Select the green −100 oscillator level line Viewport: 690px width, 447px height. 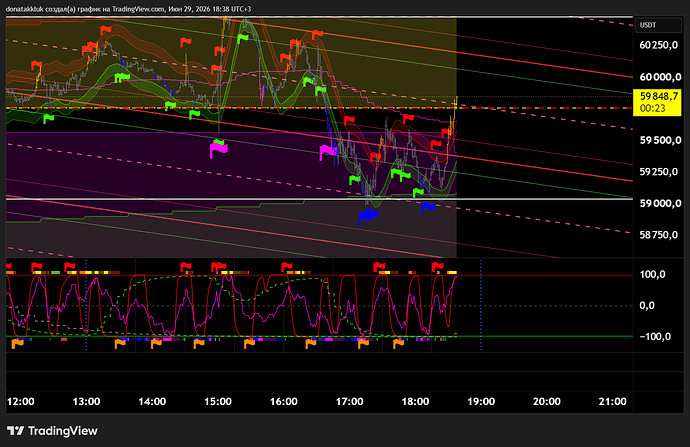tap(319, 337)
